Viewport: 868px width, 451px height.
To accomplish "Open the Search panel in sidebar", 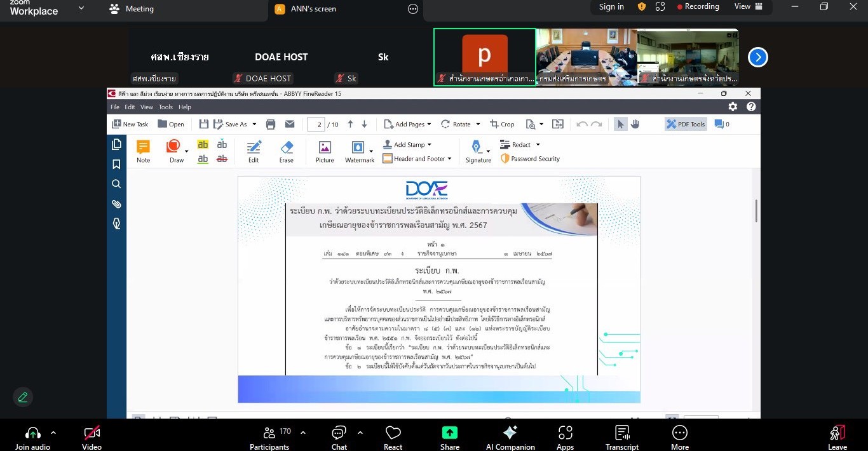I will [x=116, y=184].
